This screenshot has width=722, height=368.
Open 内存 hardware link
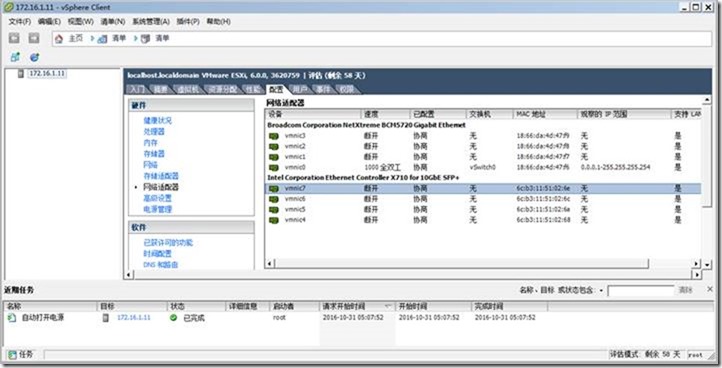151,143
